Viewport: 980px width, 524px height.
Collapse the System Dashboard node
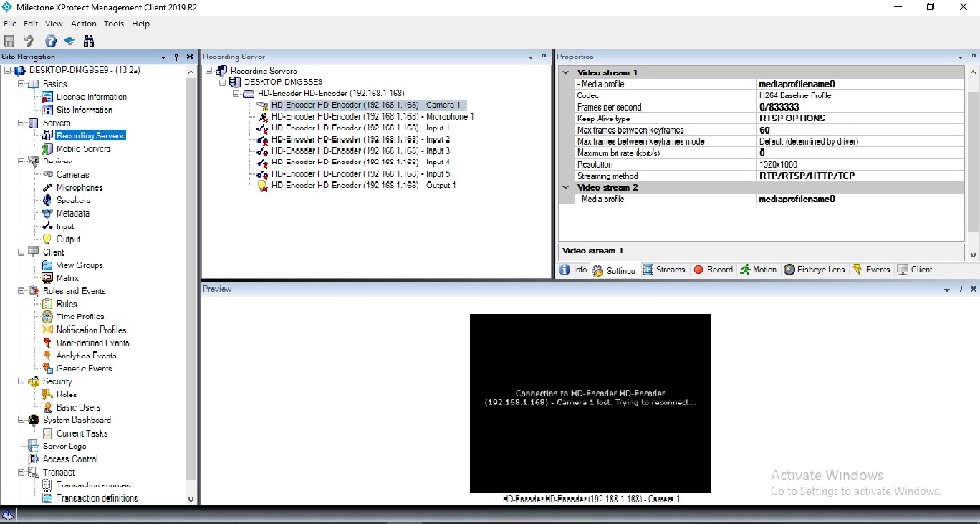(x=21, y=420)
